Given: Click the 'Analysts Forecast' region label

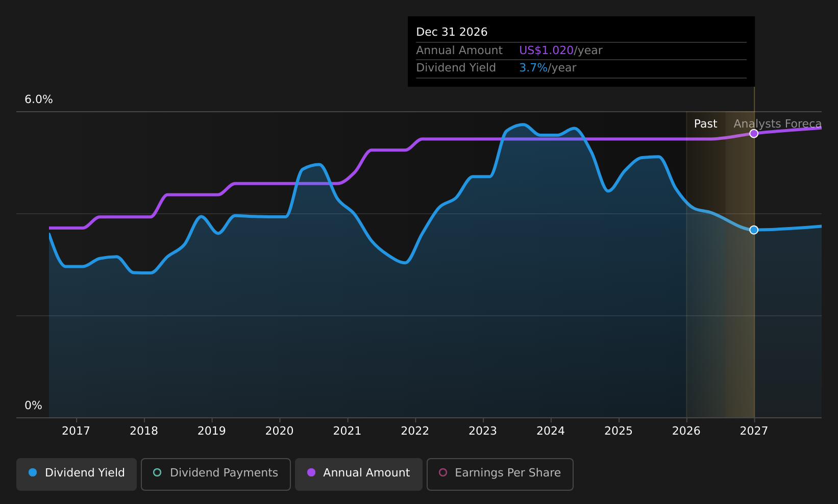Looking at the screenshot, I should tap(778, 124).
